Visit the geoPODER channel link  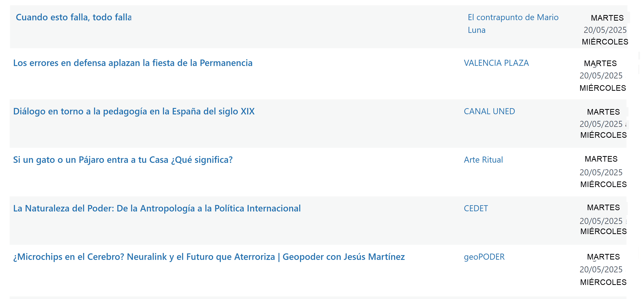point(484,257)
